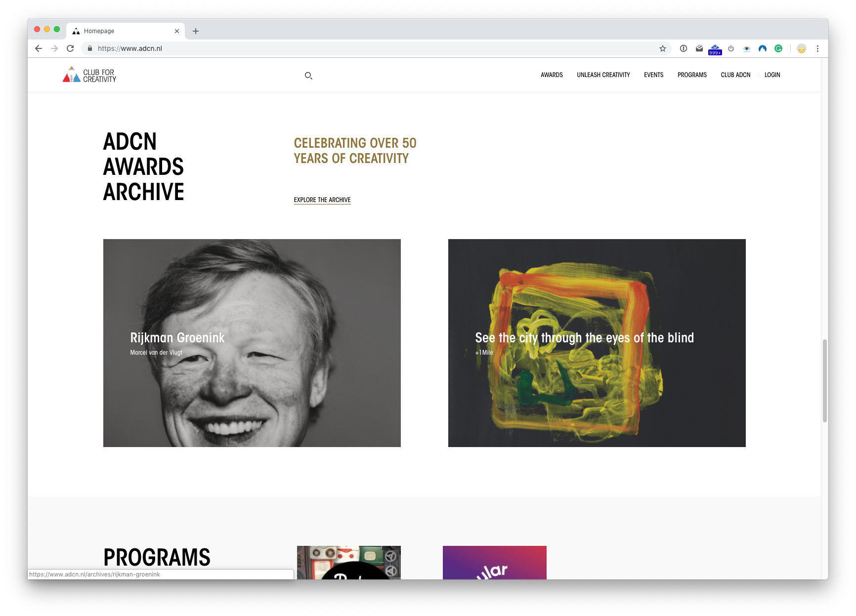The image size is (856, 616).
Task: Toggle the bookmark star for this page
Action: [x=662, y=48]
